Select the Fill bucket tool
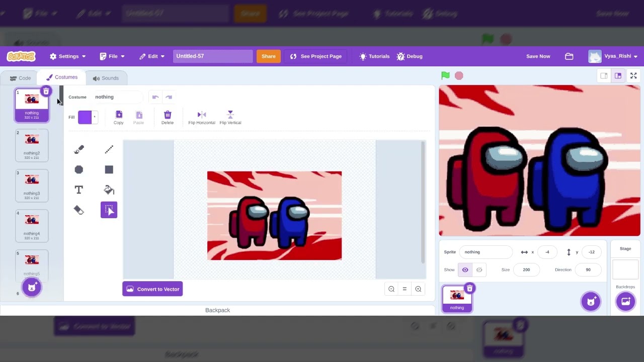Image resolution: width=644 pixels, height=362 pixels. (109, 190)
